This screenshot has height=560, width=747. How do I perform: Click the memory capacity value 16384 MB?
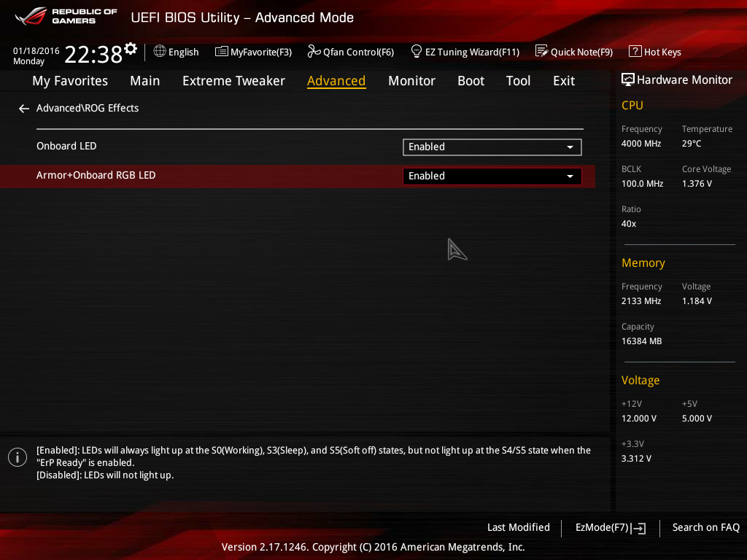[x=642, y=341]
